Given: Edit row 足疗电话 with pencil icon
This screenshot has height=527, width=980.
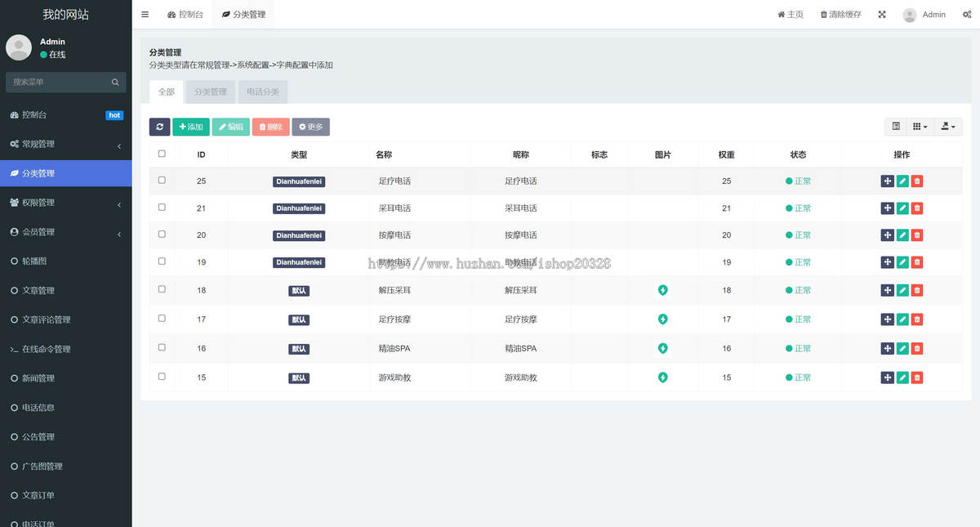Looking at the screenshot, I should point(902,181).
